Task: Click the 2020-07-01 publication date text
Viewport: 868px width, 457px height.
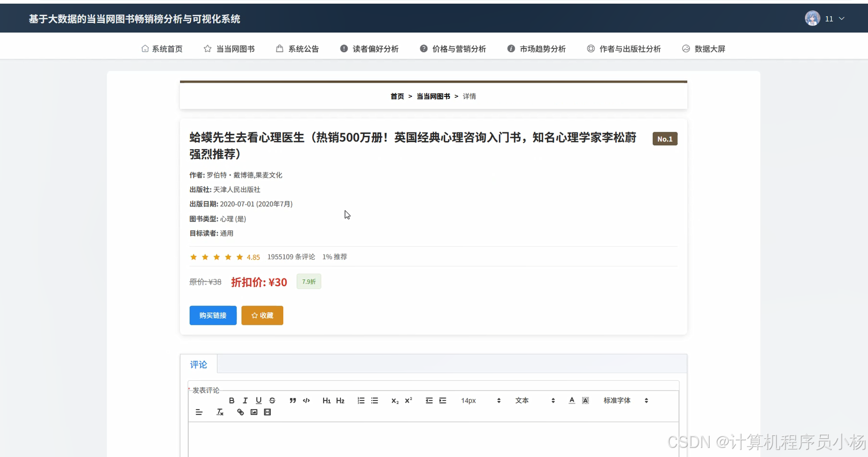Action: point(256,204)
